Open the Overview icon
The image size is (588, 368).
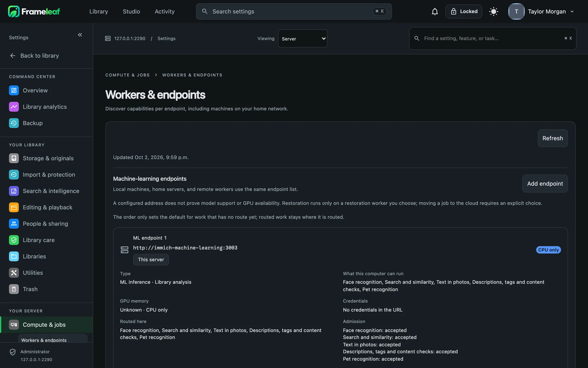click(14, 90)
